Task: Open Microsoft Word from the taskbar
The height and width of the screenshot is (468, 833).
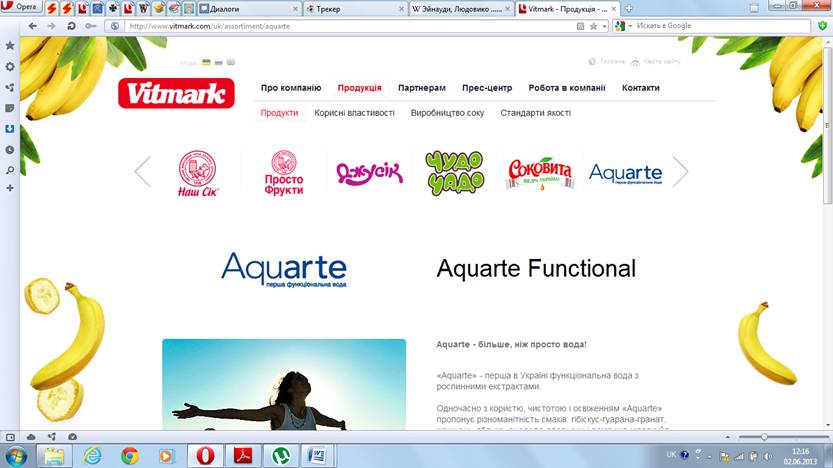Action: tap(318, 456)
